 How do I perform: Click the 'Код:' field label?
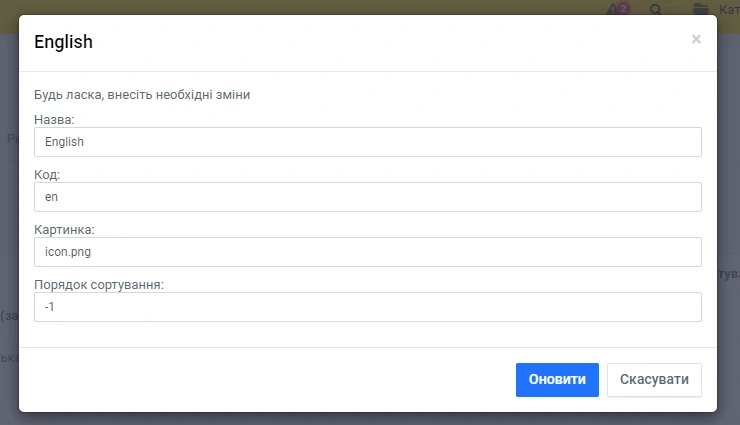coord(47,175)
